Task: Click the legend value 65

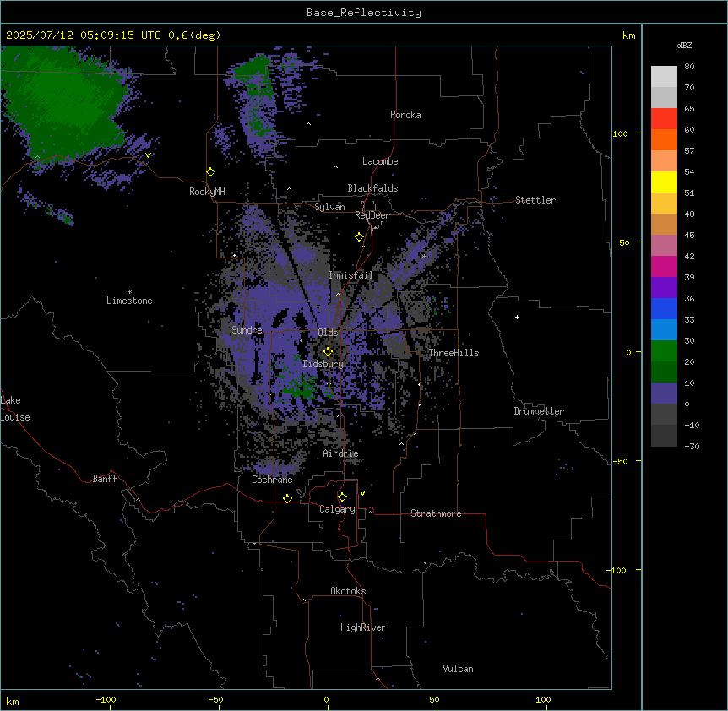Action: 689,109
